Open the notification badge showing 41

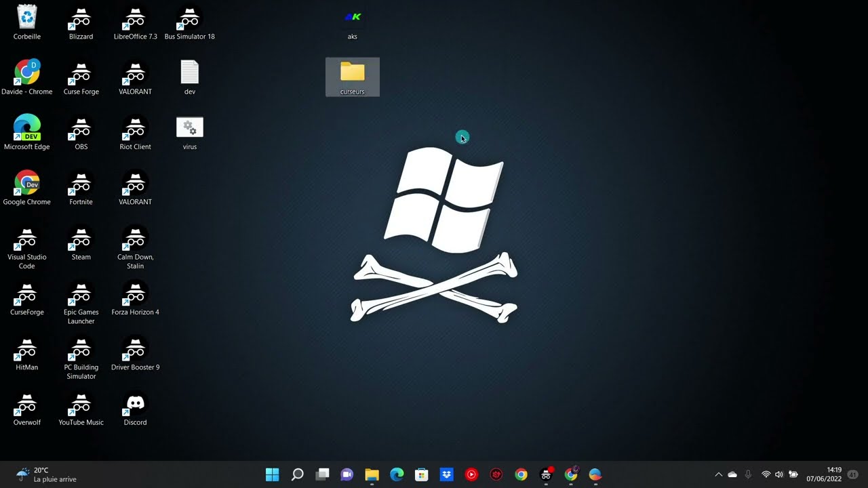click(852, 474)
